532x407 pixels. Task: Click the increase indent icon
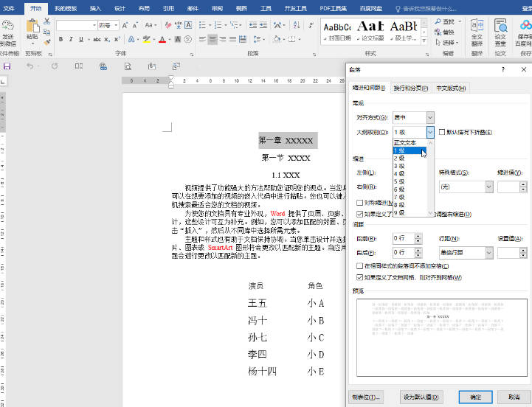click(x=263, y=25)
